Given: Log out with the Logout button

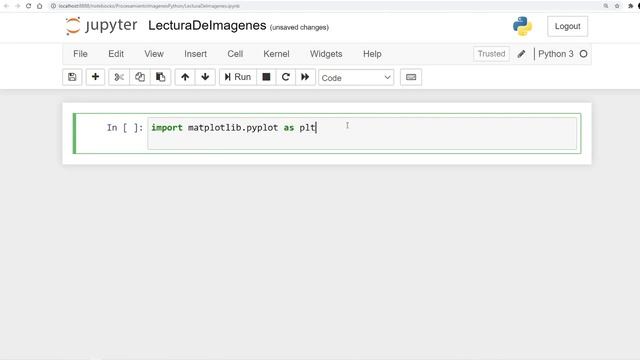Looking at the screenshot, I should [x=567, y=26].
